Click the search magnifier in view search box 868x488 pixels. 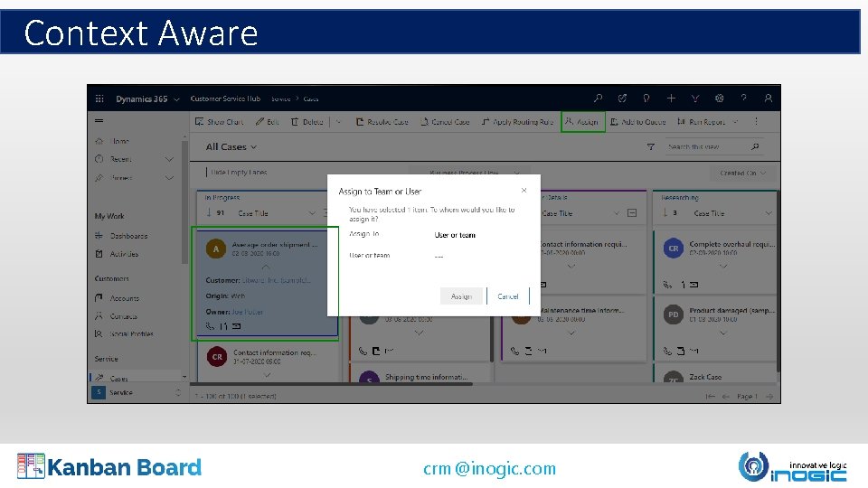[x=755, y=146]
